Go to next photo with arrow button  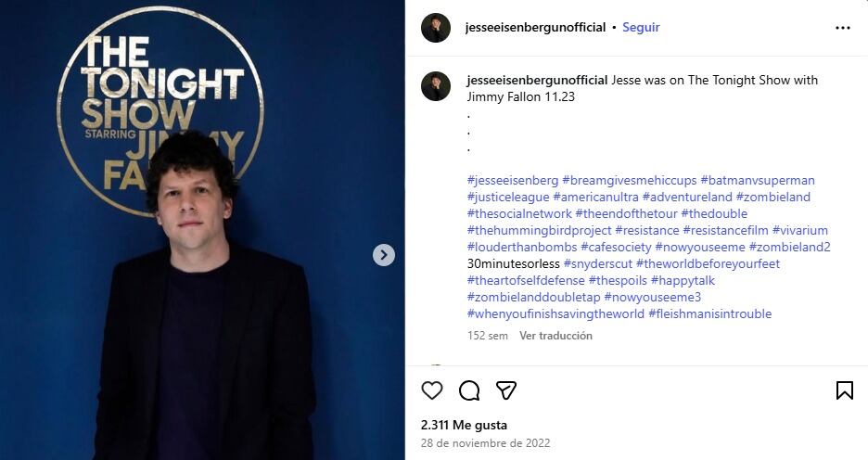[384, 255]
